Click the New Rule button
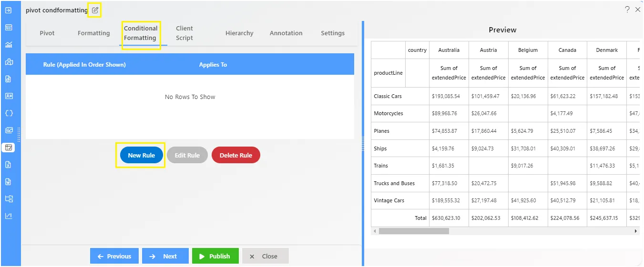644x267 pixels. [x=142, y=155]
